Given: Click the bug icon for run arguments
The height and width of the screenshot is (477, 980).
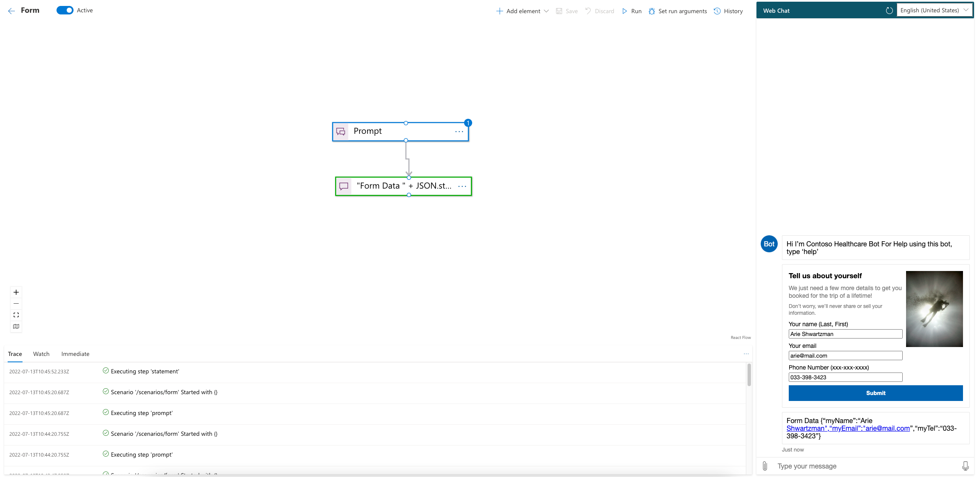Looking at the screenshot, I should coord(651,11).
